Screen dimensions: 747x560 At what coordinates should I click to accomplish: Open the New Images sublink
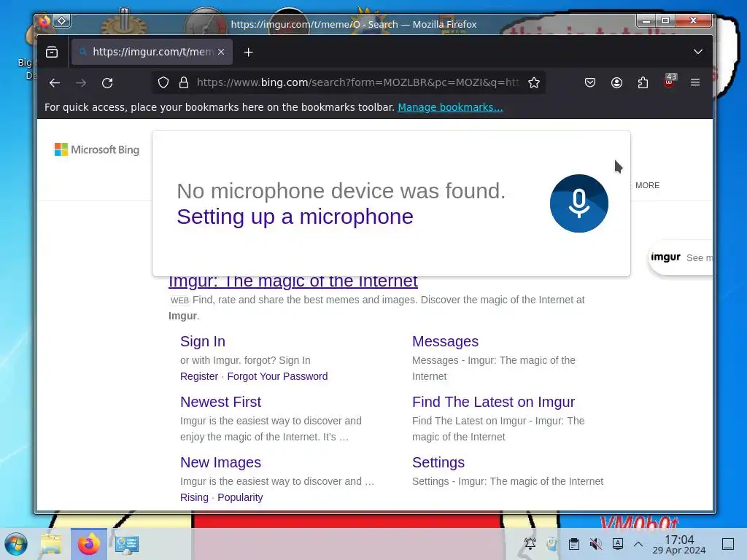click(x=220, y=462)
